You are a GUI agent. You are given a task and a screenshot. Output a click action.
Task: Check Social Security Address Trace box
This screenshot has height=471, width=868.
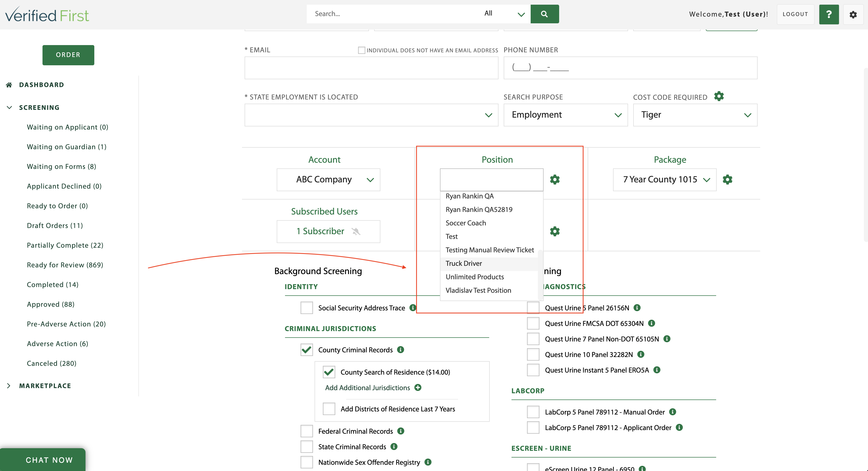pyautogui.click(x=307, y=308)
